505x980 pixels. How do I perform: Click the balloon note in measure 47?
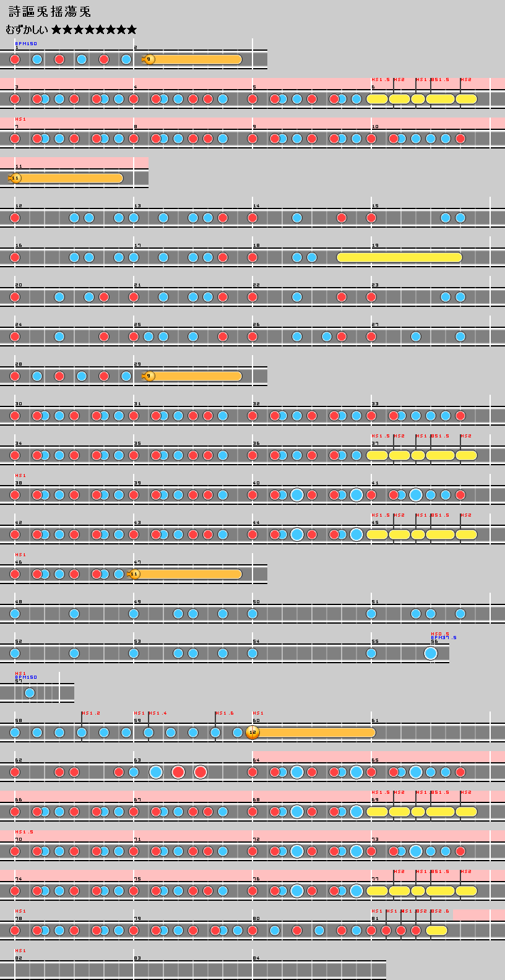(134, 574)
